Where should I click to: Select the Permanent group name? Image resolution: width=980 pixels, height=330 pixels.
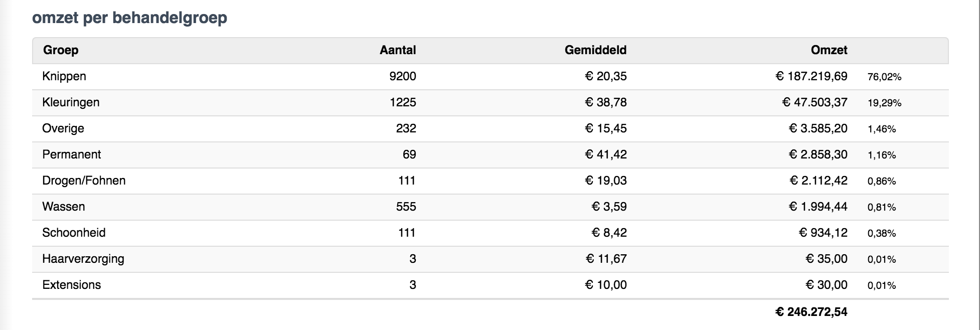tap(72, 154)
